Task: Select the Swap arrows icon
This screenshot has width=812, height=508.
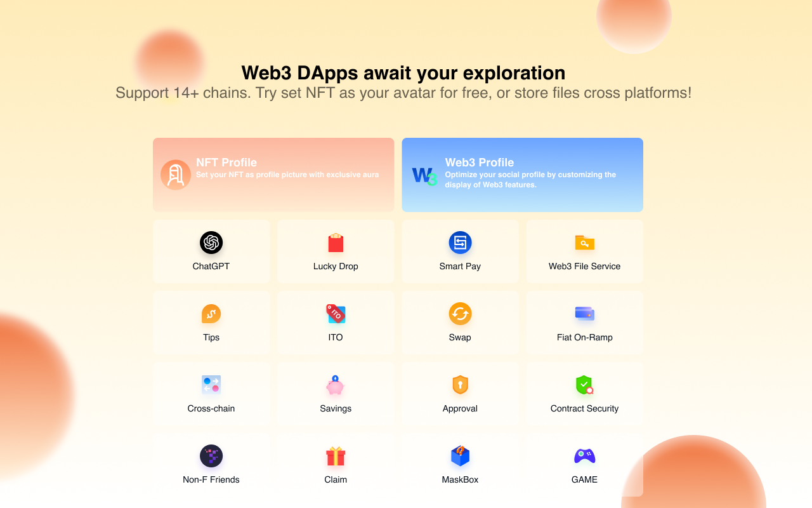Action: (x=460, y=314)
